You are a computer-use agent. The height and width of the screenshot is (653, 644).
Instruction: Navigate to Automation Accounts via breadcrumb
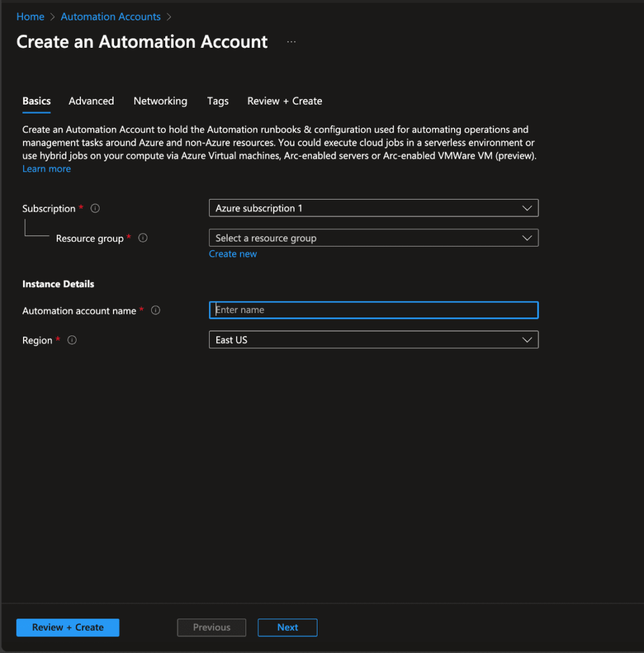pos(110,16)
